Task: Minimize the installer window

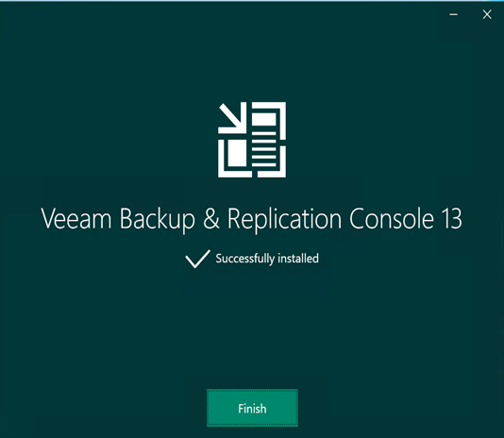Action: click(x=454, y=14)
